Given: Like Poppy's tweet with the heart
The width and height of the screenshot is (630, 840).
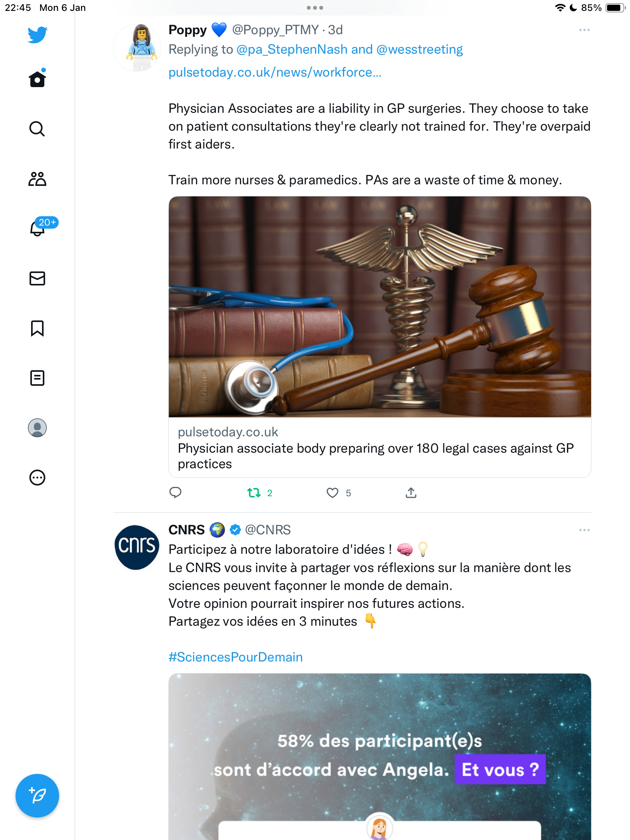Looking at the screenshot, I should click(332, 493).
